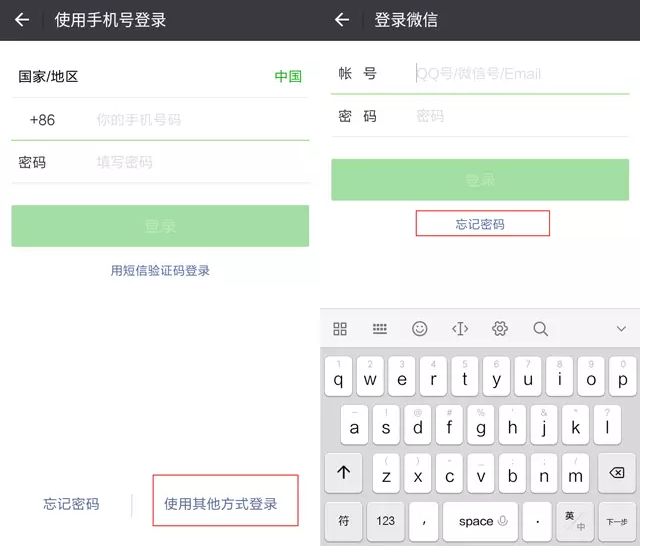Open keyboard settings gear
The height and width of the screenshot is (553, 648).
pyautogui.click(x=500, y=329)
